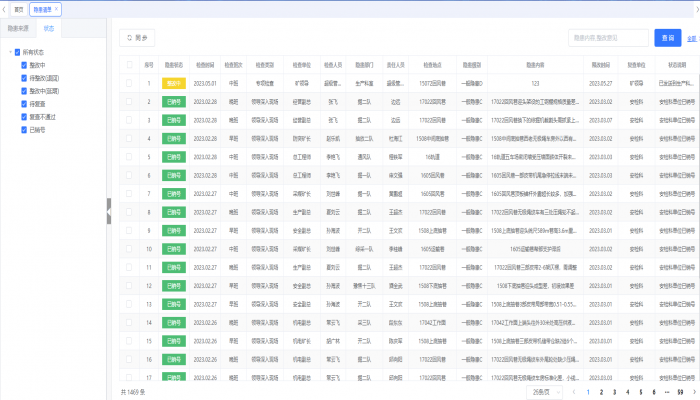Open the 首页 tab
Image resolution: width=700 pixels, height=400 pixels.
18,8
